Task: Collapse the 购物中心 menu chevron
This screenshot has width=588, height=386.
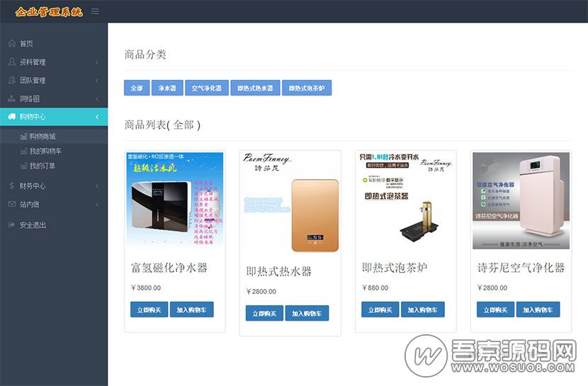Action: [x=97, y=117]
